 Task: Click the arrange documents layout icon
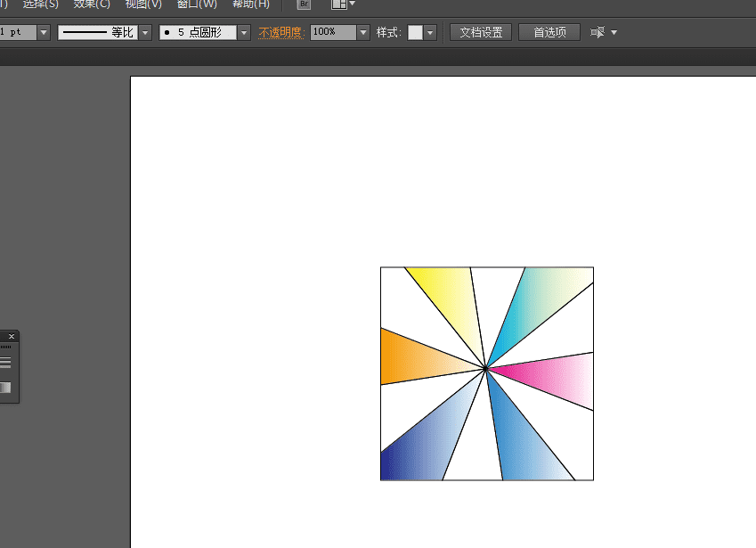tap(339, 4)
